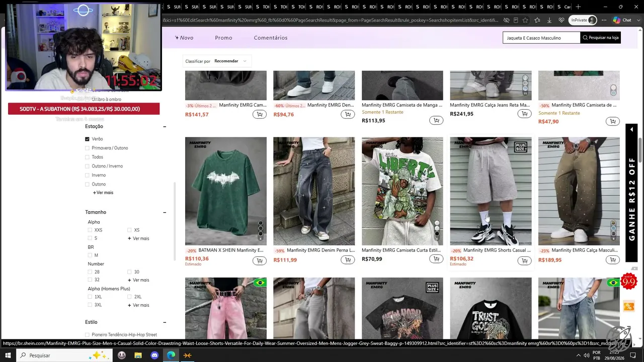The width and height of the screenshot is (644, 362).
Task: Add BATMAN X SHEIN green tee to cart
Action: (259, 260)
